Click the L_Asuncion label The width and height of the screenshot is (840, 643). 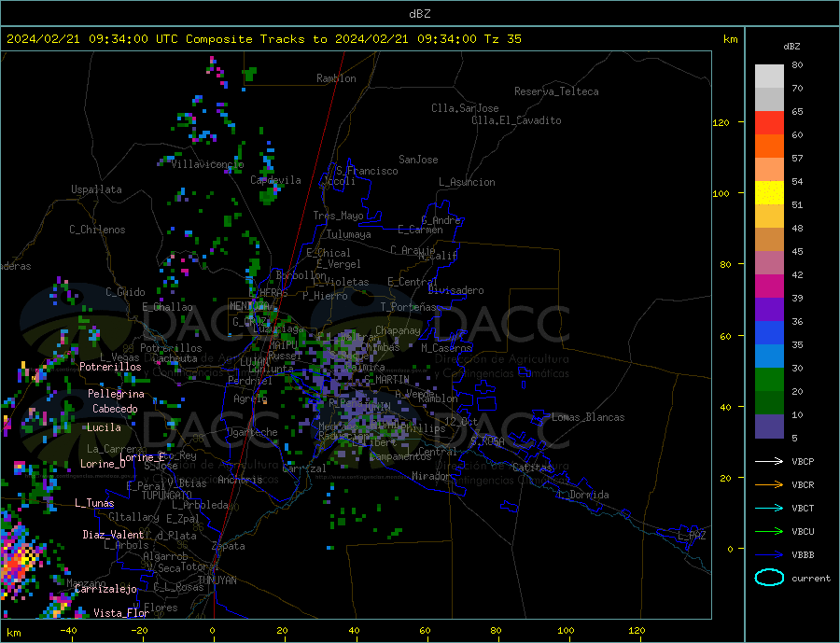[x=467, y=182]
